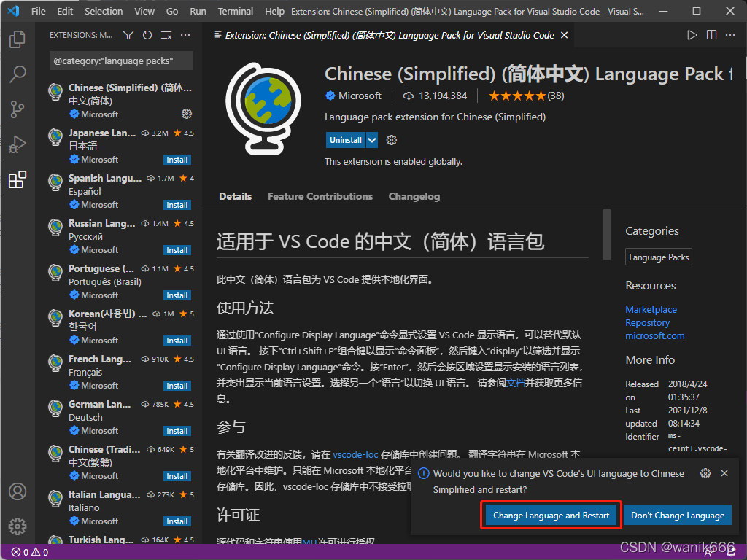Open the Selection menu
Image resolution: width=747 pixels, height=560 pixels.
click(x=104, y=11)
